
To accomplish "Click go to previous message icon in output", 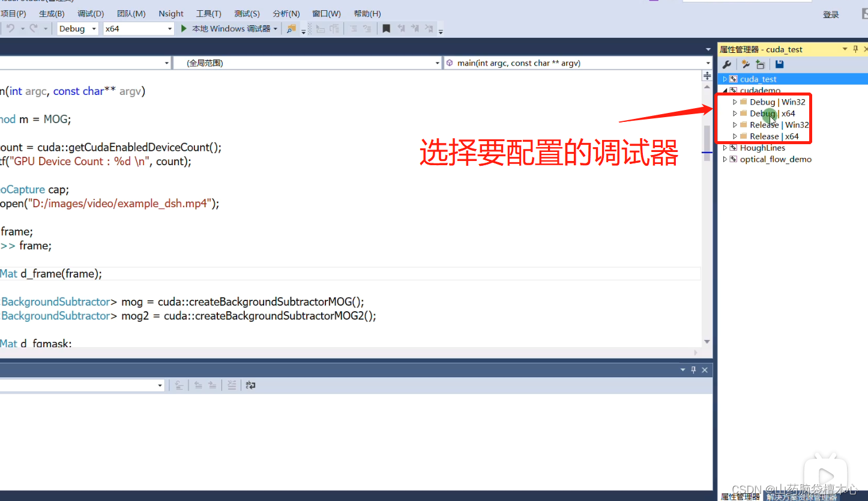I will tap(197, 386).
